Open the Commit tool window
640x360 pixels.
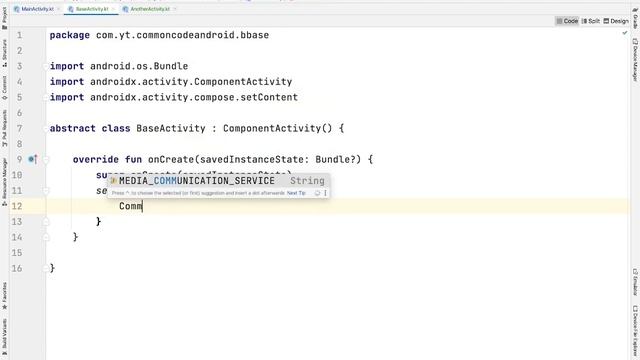coord(4,88)
